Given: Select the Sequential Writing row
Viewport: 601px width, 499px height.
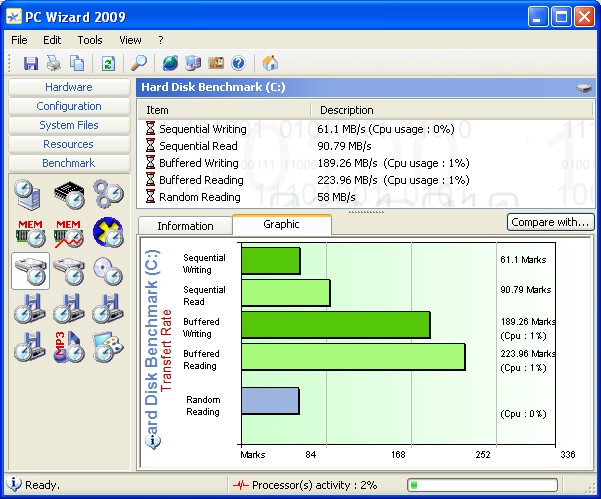Looking at the screenshot, I should pos(365,129).
